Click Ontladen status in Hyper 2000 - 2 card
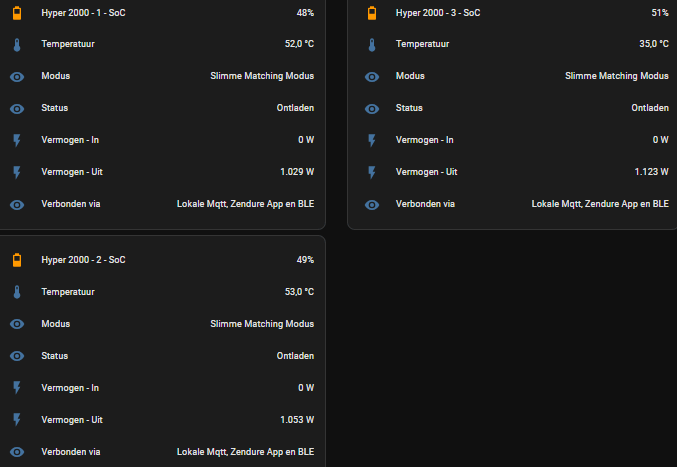Image resolution: width=677 pixels, height=467 pixels. pyautogui.click(x=295, y=356)
